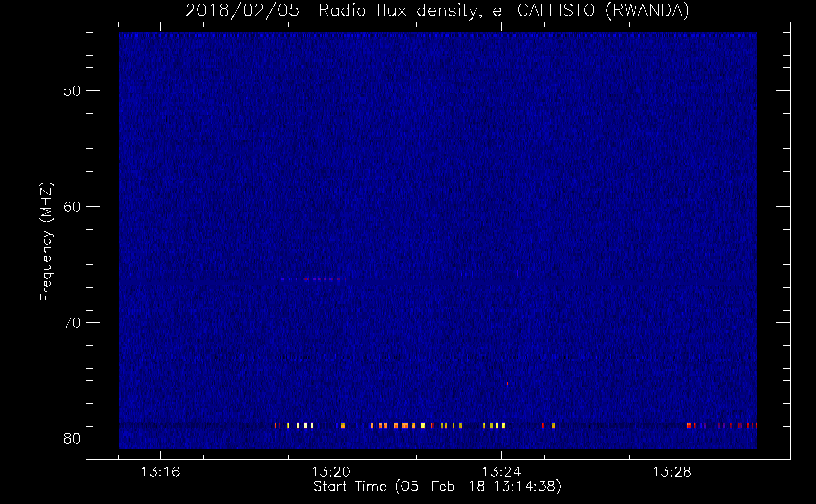Image resolution: width=816 pixels, height=504 pixels.
Task: Click the 70 frequency tick label
Action: pos(72,323)
